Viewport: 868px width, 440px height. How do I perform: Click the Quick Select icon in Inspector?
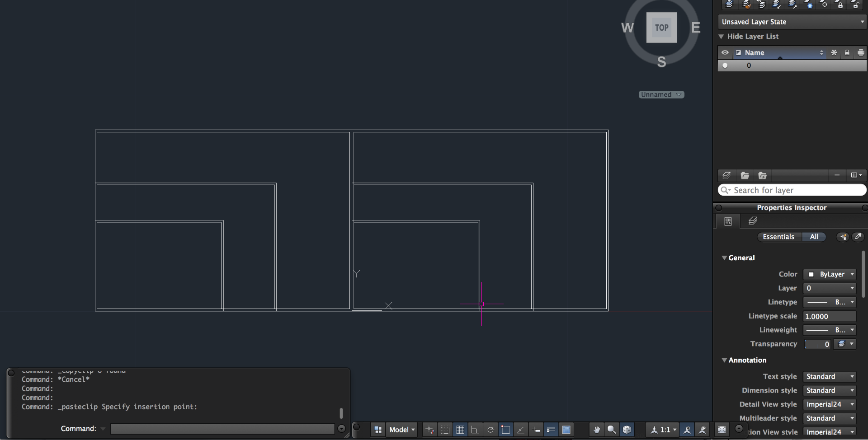[843, 237]
